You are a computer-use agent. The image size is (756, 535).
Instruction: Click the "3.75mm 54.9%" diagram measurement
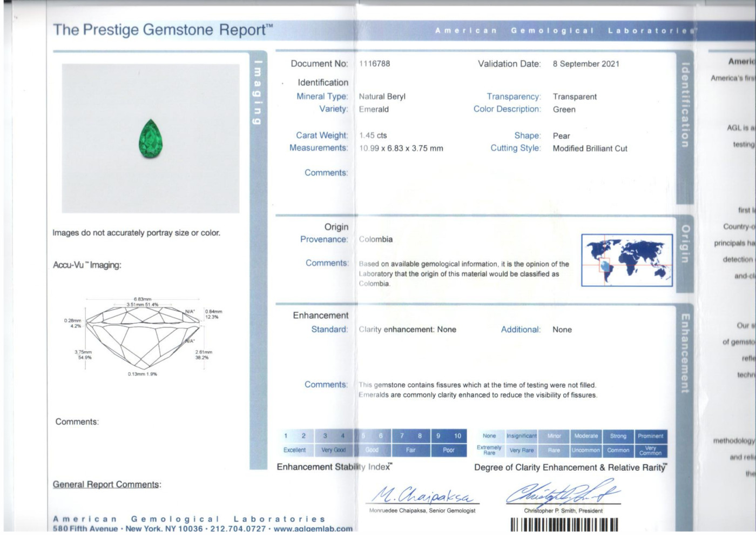(x=83, y=355)
